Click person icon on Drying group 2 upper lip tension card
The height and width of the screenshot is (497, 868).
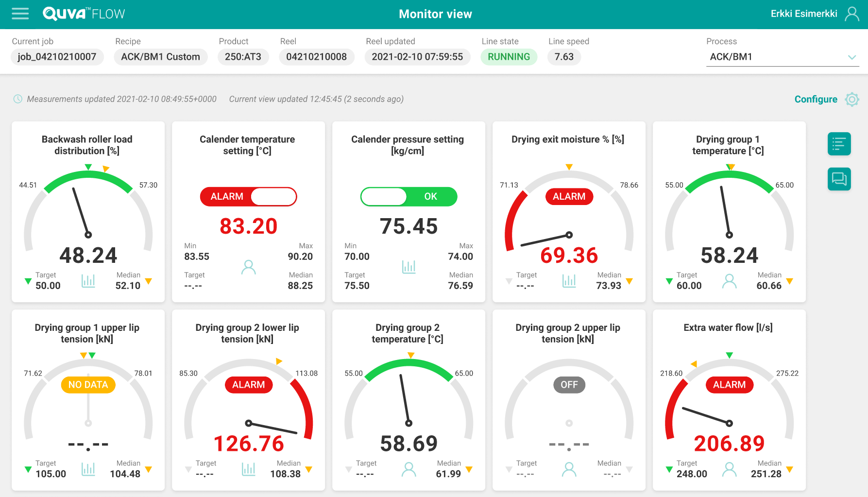(569, 469)
